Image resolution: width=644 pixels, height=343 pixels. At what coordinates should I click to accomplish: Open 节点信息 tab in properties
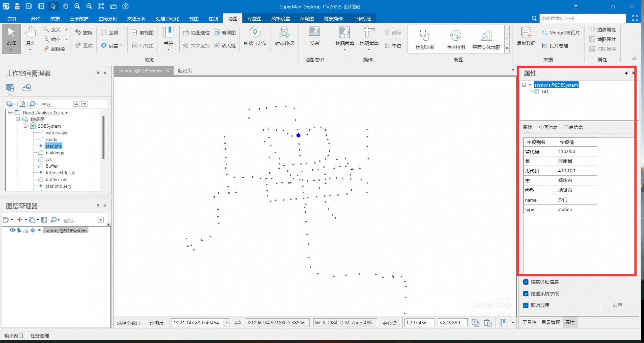click(573, 127)
